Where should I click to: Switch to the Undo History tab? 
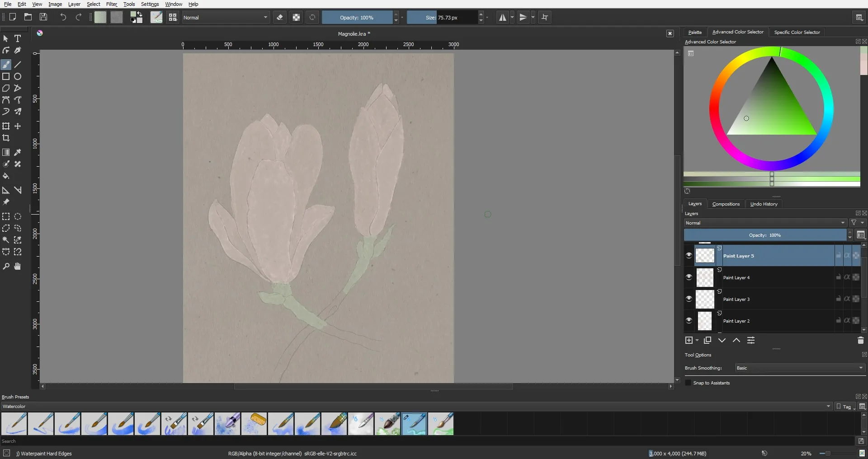pyautogui.click(x=764, y=204)
